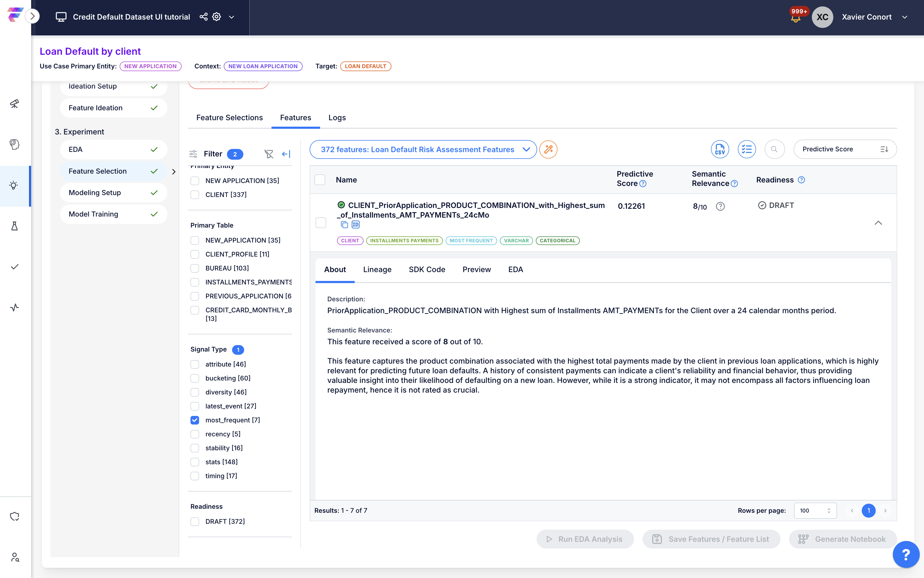
Task: Uncheck the most_frequent signal type
Action: pyautogui.click(x=195, y=420)
